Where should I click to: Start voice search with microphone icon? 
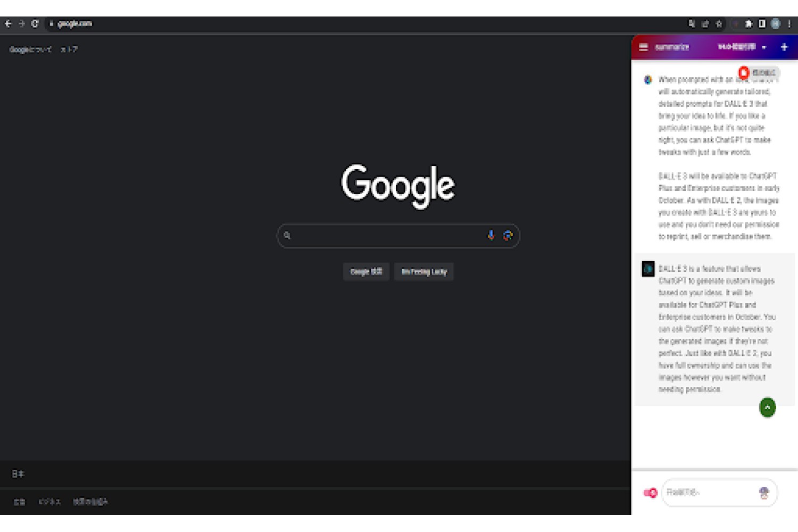point(491,235)
